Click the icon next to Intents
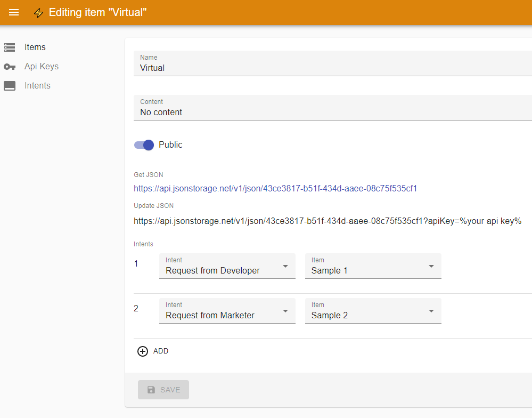This screenshot has width=532, height=418. (10, 85)
